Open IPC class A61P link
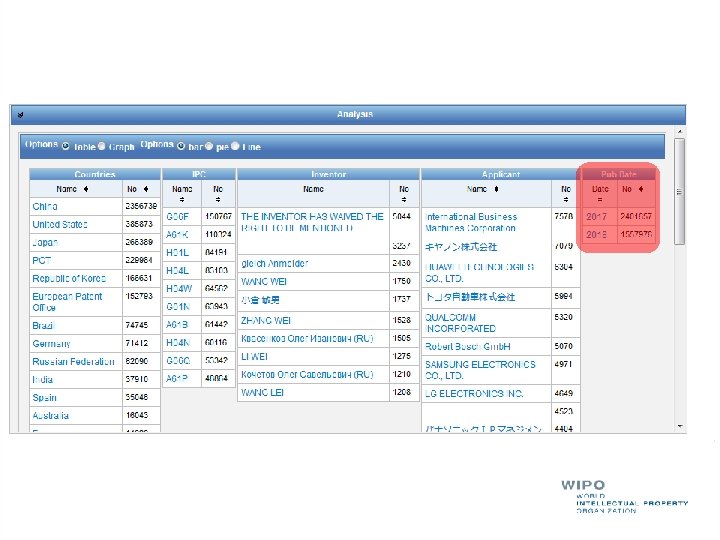Viewport: 720px width, 540px height. pos(177,378)
